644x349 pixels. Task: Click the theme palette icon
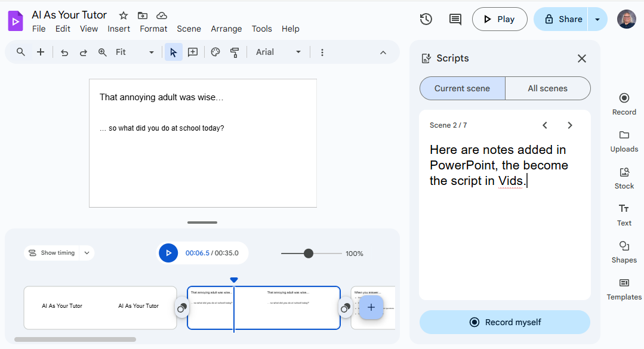click(x=215, y=52)
